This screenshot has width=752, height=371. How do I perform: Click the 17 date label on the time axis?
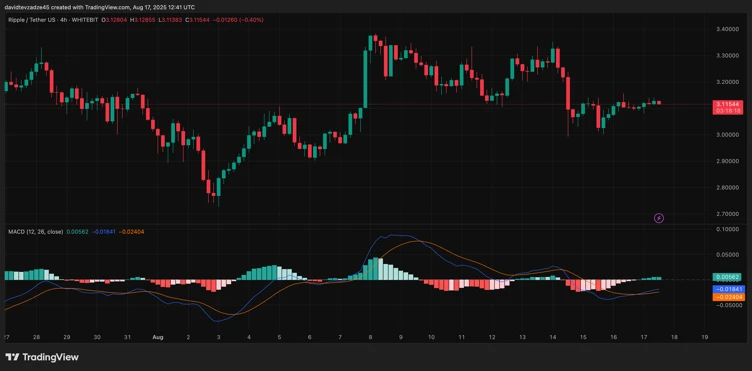point(644,337)
